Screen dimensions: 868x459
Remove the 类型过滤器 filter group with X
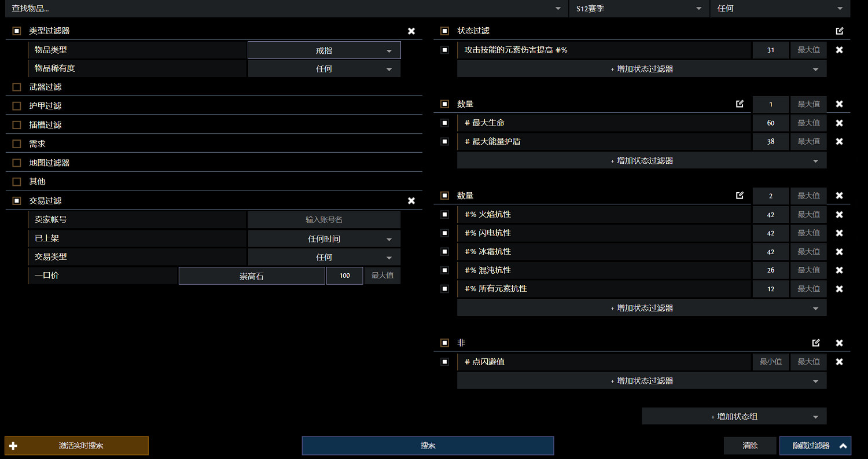coord(411,31)
